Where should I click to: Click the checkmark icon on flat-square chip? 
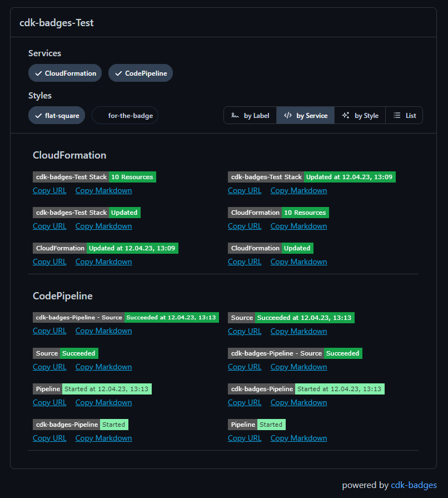(x=38, y=116)
